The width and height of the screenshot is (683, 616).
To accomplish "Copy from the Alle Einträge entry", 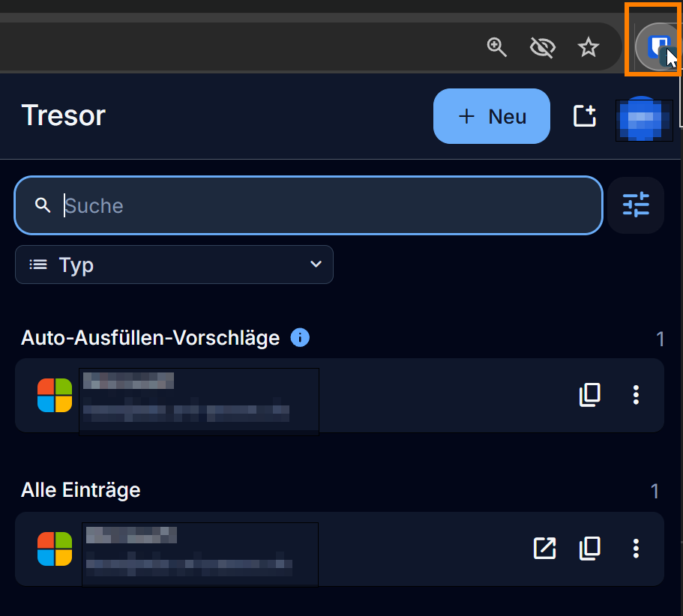I will (x=590, y=548).
